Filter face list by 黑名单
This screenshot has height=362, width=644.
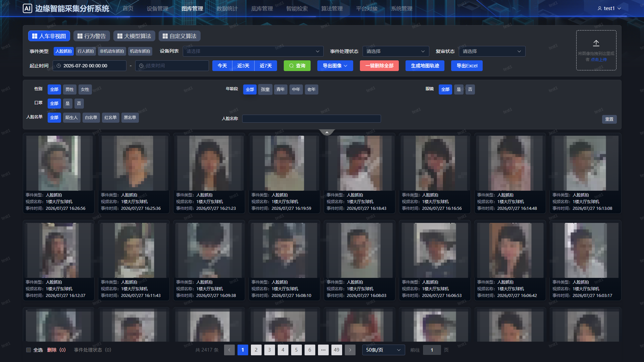130,118
